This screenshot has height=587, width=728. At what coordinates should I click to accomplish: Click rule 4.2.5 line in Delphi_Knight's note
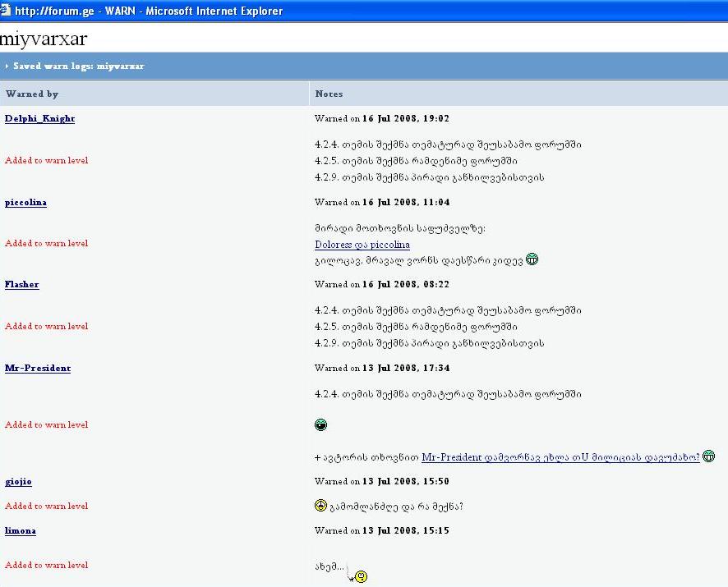416,161
